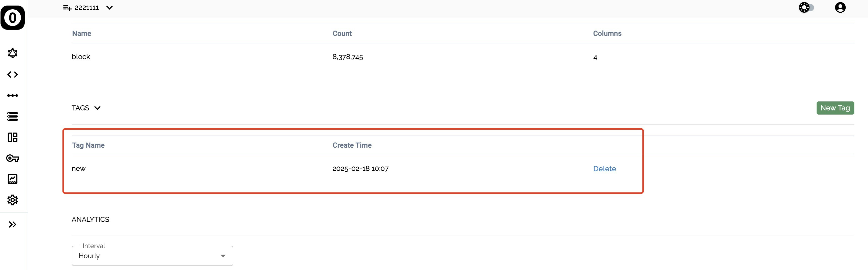Click the columns value 4 for block

(x=595, y=57)
